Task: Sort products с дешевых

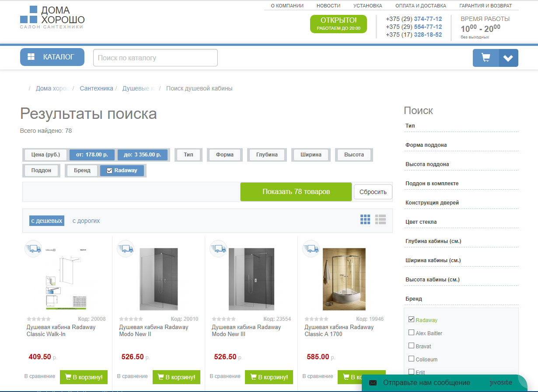Action: click(47, 221)
